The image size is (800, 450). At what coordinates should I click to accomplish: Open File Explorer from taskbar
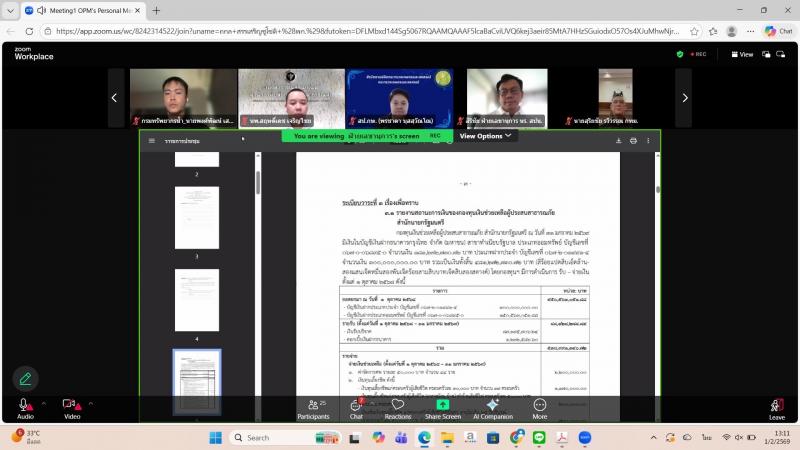point(447,437)
